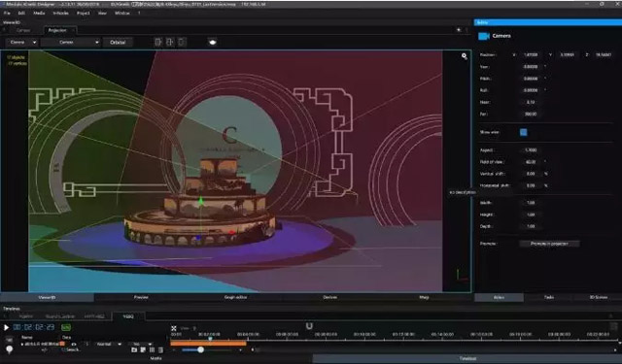622x364 pixels.
Task: Open the first Camera dropdown in viewer toolbar
Action: click(x=21, y=42)
